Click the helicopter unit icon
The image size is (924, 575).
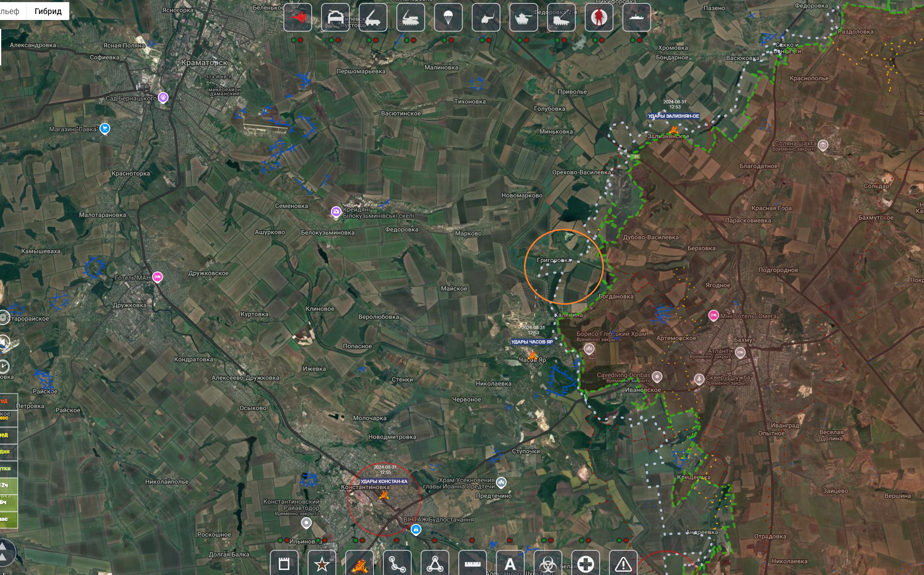(x=486, y=18)
